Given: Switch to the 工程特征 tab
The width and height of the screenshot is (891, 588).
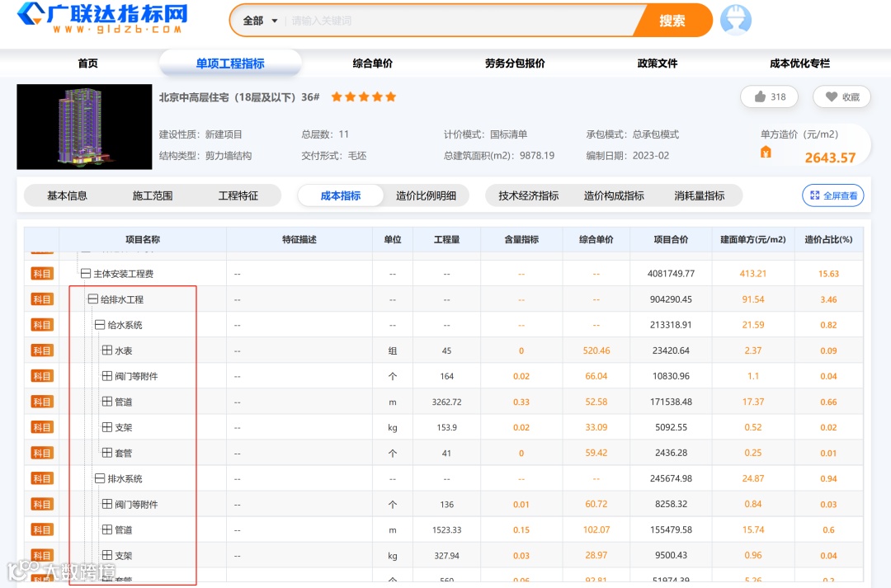Looking at the screenshot, I should click(238, 195).
